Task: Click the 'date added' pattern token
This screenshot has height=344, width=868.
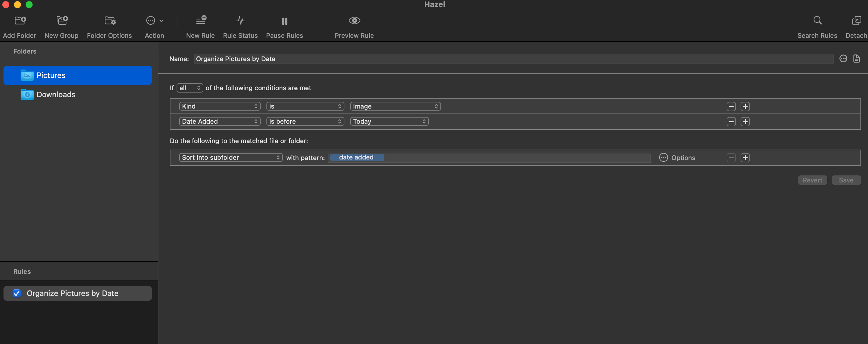Action: pyautogui.click(x=357, y=157)
